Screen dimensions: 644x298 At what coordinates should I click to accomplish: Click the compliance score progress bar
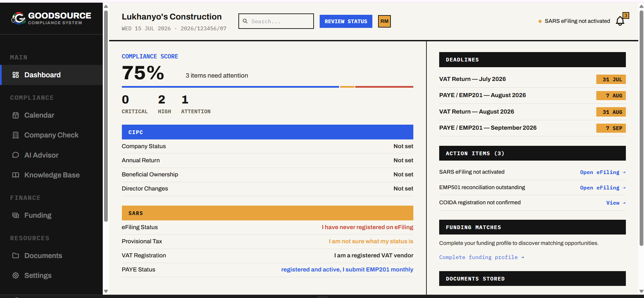[267, 87]
